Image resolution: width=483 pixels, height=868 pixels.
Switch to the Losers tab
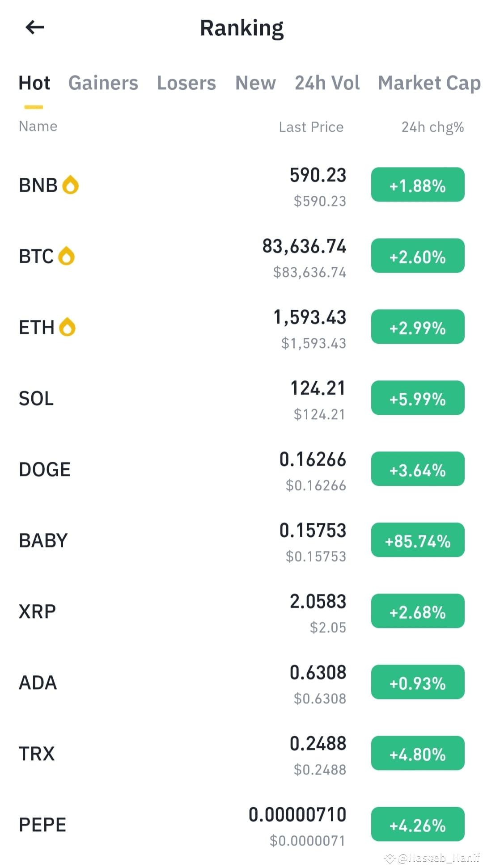pyautogui.click(x=186, y=83)
